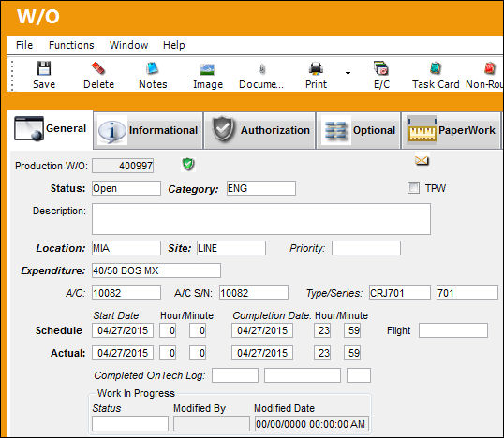Click the Actual completion hour field 23
This screenshot has height=438, width=504.
pyautogui.click(x=322, y=353)
